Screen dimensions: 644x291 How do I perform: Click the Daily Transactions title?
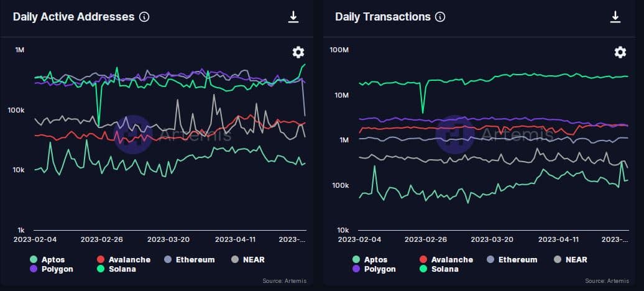tap(383, 17)
